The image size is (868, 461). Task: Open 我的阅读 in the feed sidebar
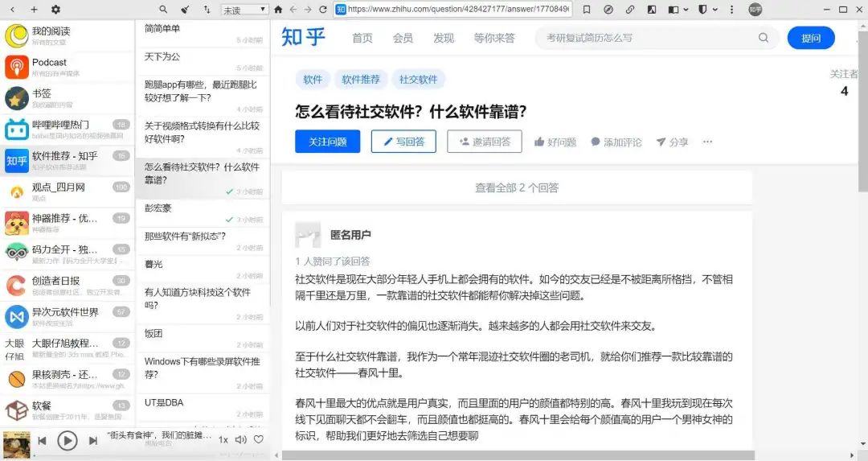[67, 35]
